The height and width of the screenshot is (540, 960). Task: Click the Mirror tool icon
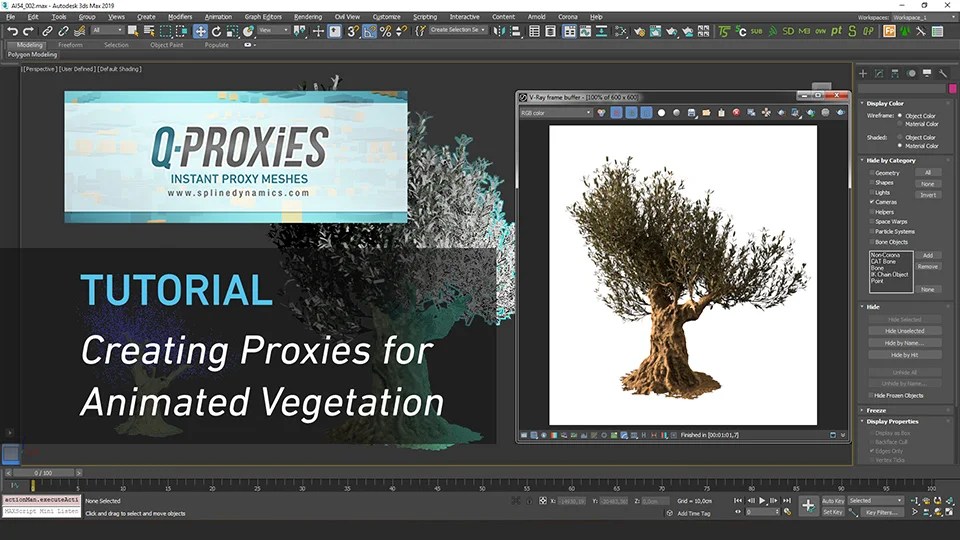(x=499, y=31)
